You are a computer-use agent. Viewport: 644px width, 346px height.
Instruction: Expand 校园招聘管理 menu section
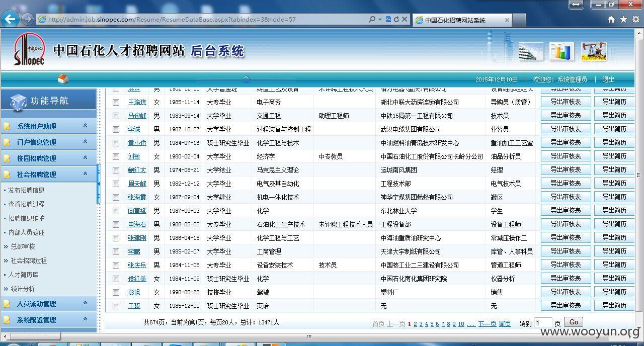coord(48,158)
